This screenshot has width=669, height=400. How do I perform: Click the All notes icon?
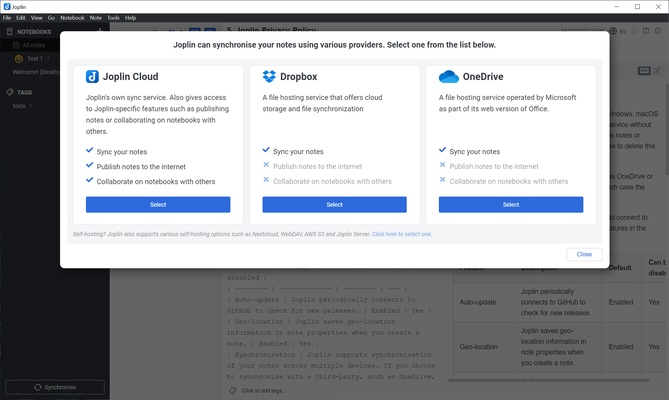14,45
